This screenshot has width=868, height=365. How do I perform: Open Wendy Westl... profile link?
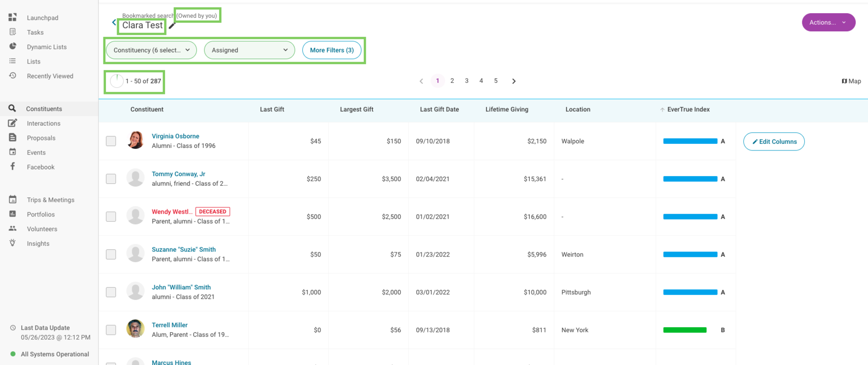(172, 212)
